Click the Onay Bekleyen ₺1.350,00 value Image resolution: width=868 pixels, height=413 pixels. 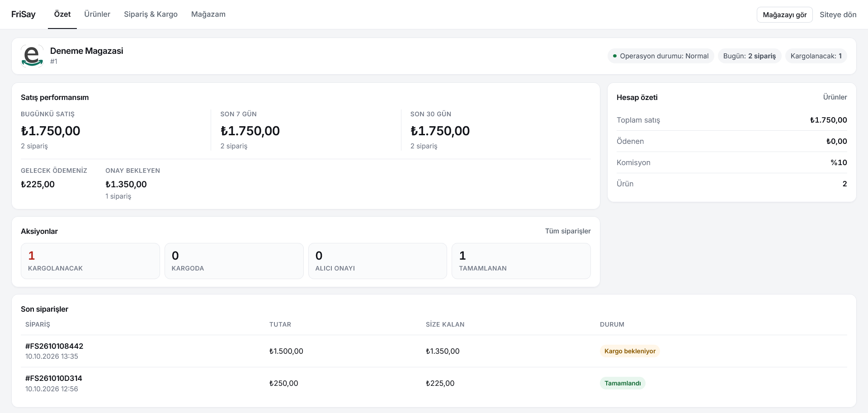tap(126, 184)
